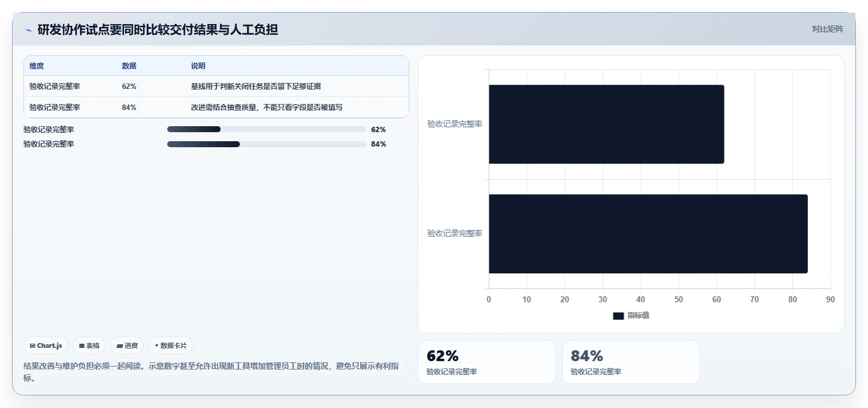The width and height of the screenshot is (868, 408).
Task: Click the 维度 column header
Action: pos(37,66)
